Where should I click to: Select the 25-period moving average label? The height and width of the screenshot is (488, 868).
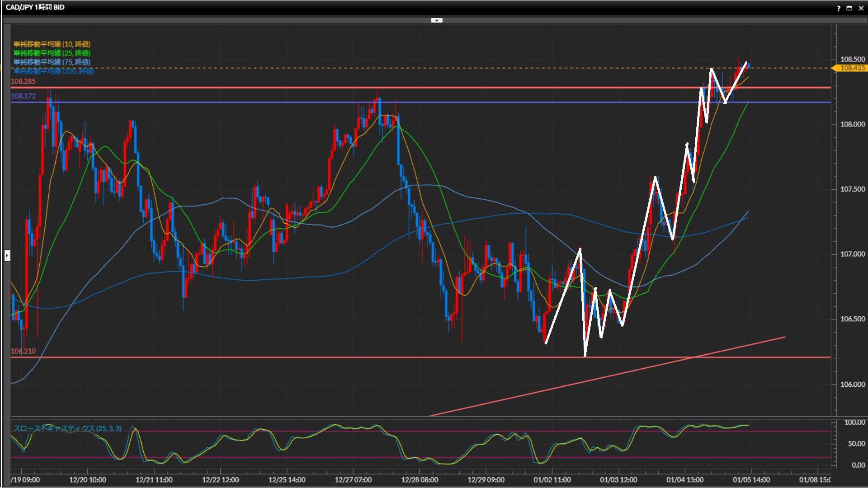pyautogui.click(x=52, y=53)
